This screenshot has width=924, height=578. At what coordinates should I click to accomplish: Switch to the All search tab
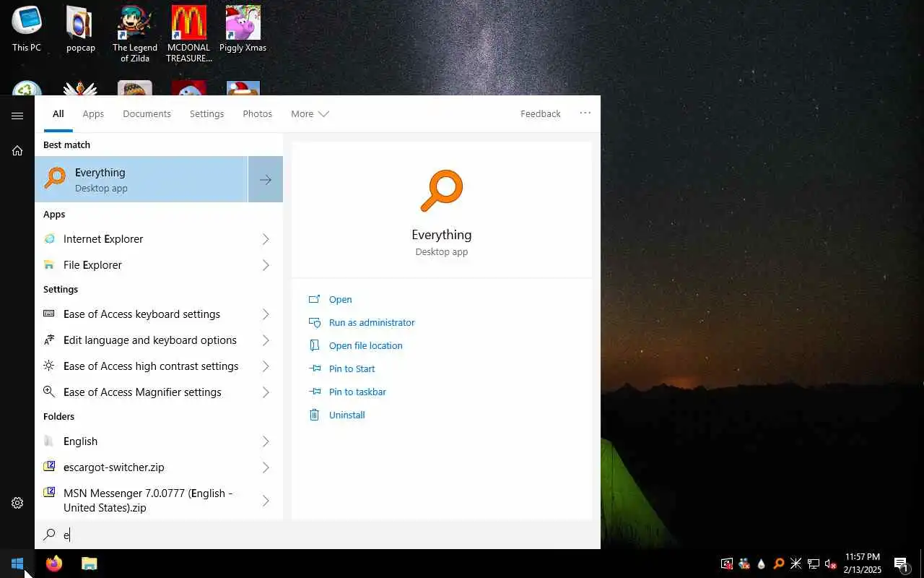tap(58, 114)
